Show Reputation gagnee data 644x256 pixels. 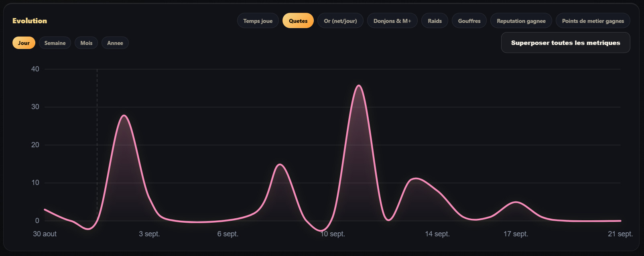521,21
